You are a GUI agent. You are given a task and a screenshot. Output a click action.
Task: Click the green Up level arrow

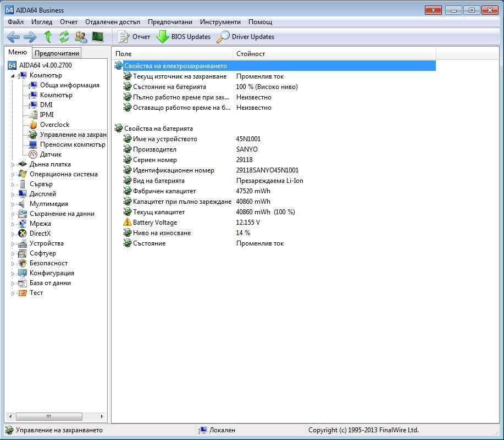click(x=48, y=37)
